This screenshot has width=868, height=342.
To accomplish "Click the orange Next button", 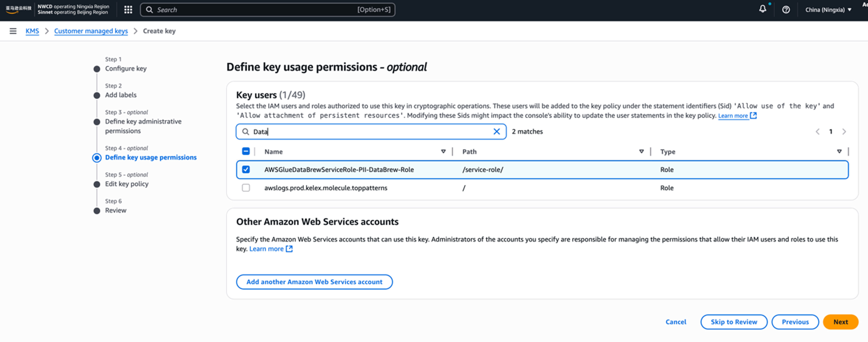I will tap(840, 322).
